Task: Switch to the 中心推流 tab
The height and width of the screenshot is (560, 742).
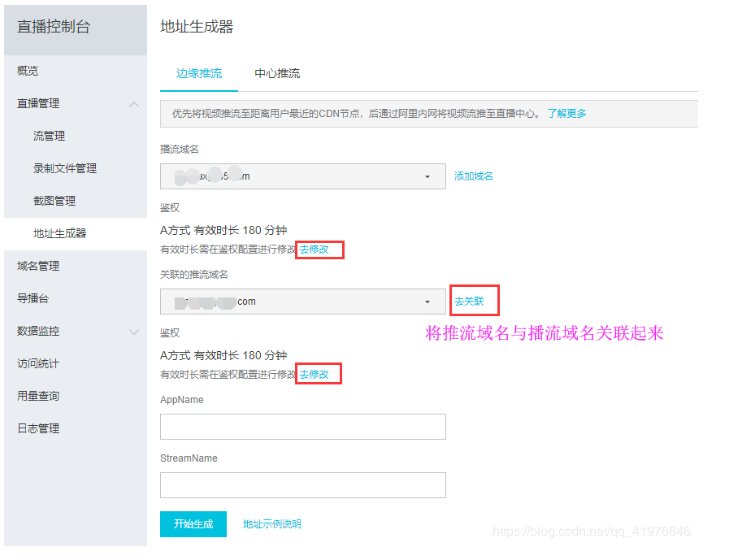Action: [278, 72]
